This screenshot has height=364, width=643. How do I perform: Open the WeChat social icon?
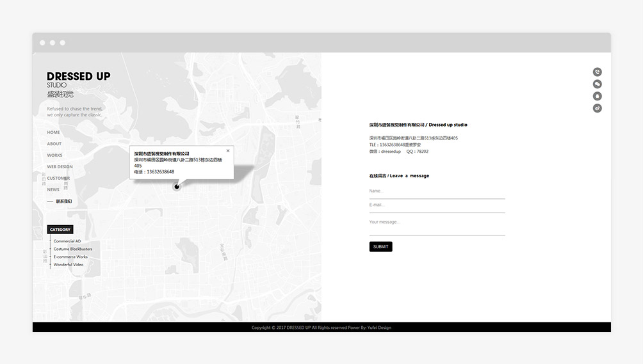597,84
